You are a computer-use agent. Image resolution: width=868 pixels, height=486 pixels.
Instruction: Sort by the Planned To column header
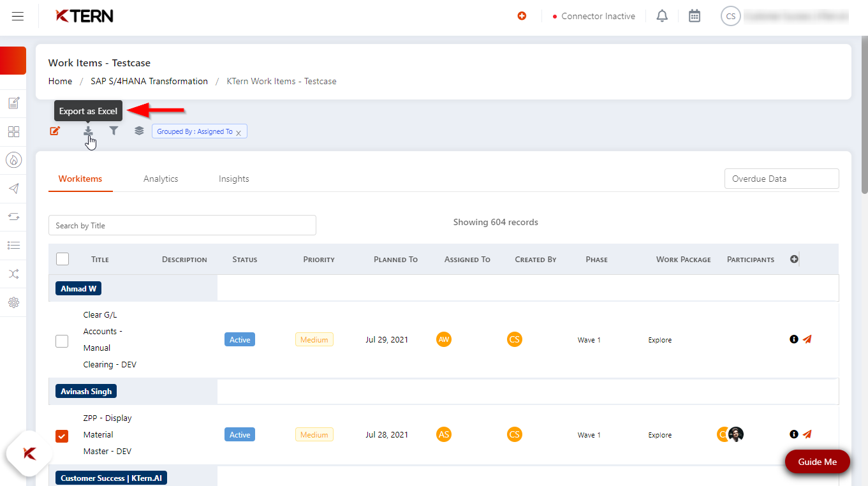click(395, 260)
